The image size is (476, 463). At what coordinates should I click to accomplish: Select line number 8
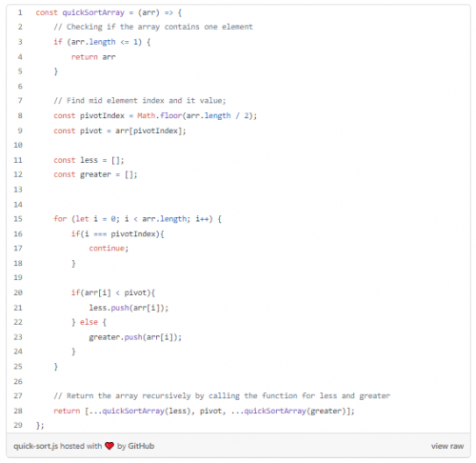[20, 115]
